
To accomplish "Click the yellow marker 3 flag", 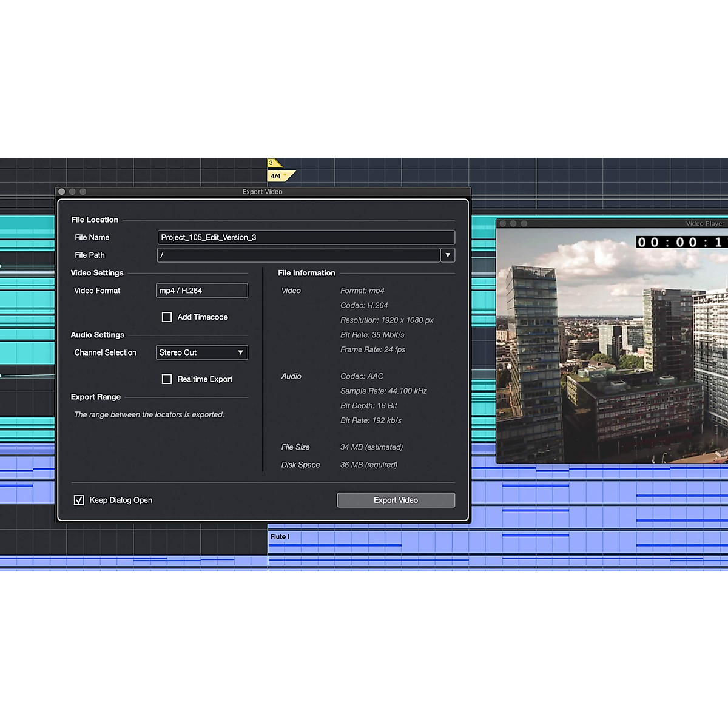I will 272,163.
